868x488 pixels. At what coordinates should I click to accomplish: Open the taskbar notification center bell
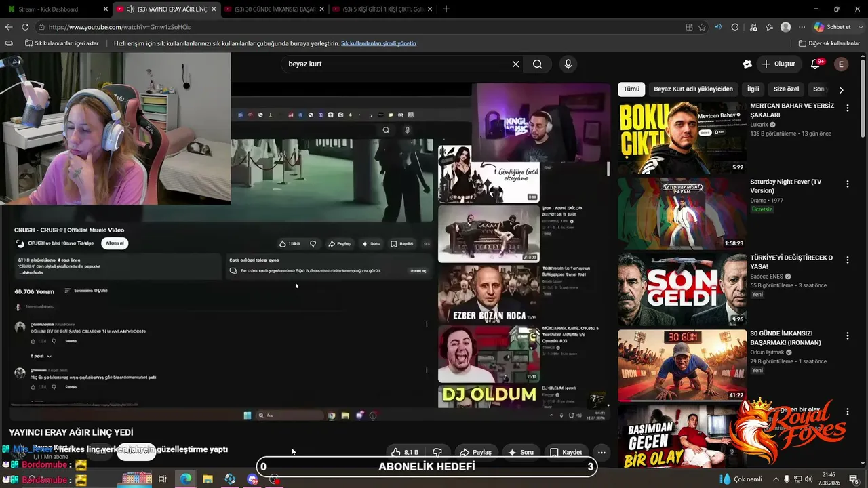pyautogui.click(x=854, y=479)
